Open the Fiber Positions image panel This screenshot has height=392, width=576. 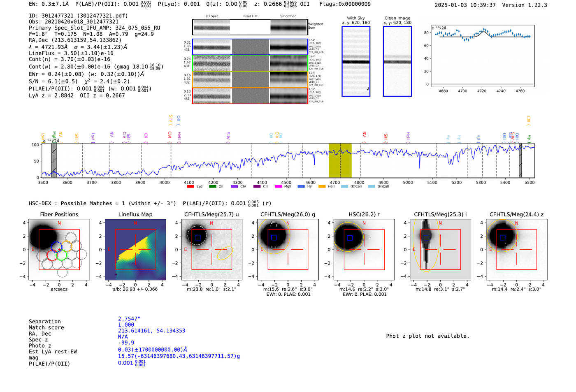tap(59, 250)
